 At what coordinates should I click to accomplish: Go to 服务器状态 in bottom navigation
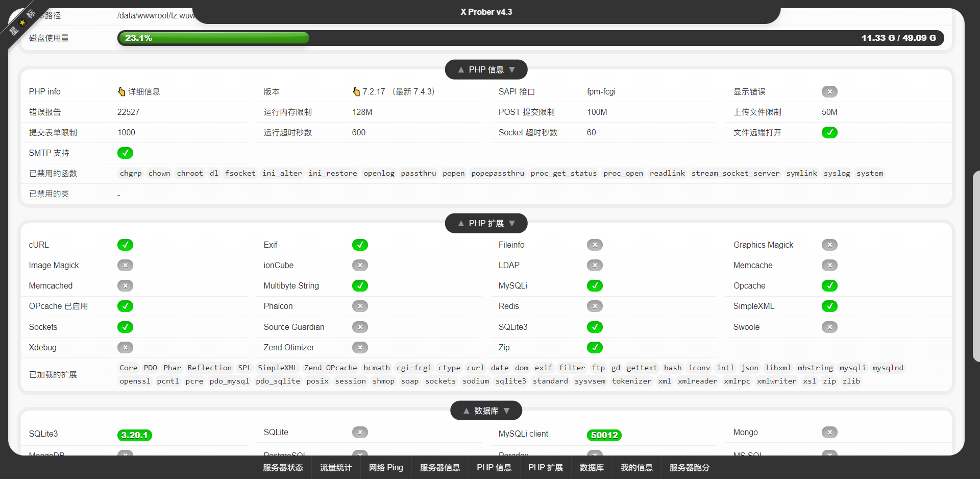tap(283, 467)
